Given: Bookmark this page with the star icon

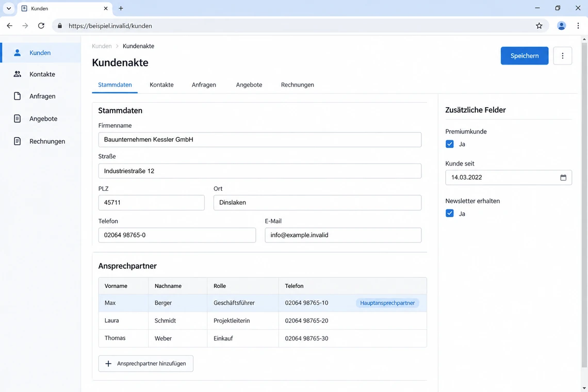Looking at the screenshot, I should click(539, 26).
